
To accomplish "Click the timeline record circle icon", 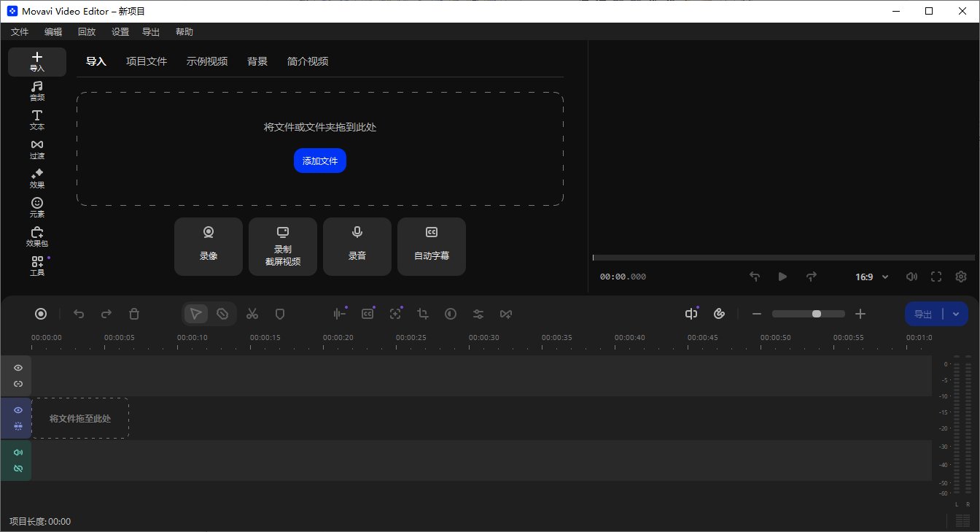I will point(41,314).
